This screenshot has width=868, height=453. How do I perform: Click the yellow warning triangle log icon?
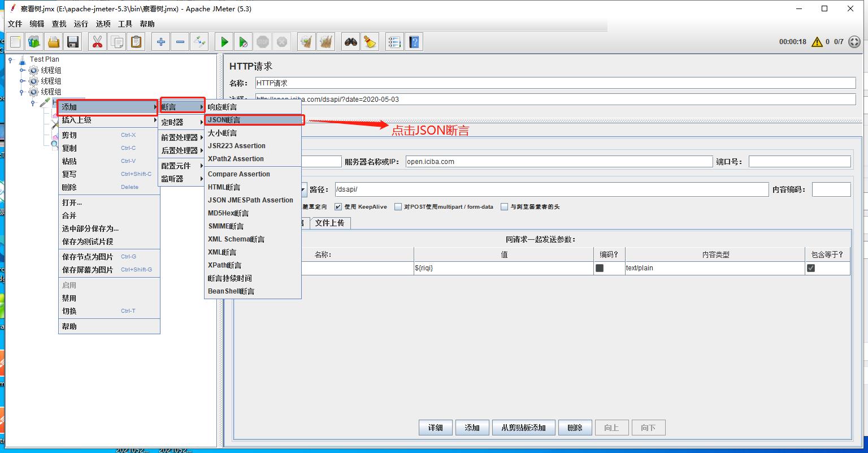(817, 42)
